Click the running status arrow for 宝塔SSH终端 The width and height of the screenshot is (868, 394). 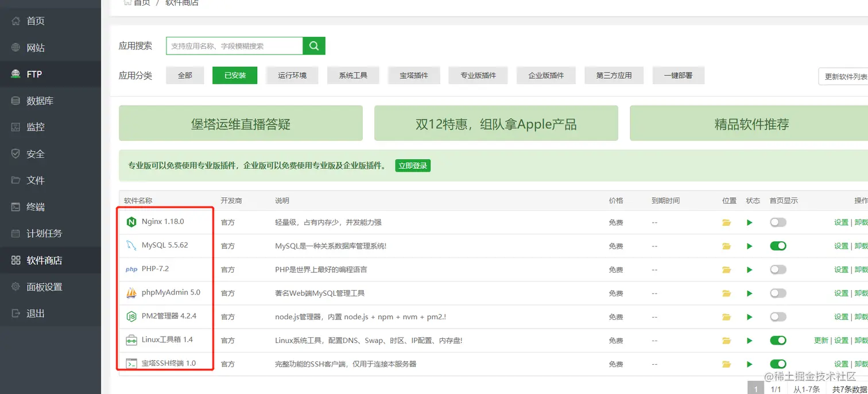pos(750,364)
